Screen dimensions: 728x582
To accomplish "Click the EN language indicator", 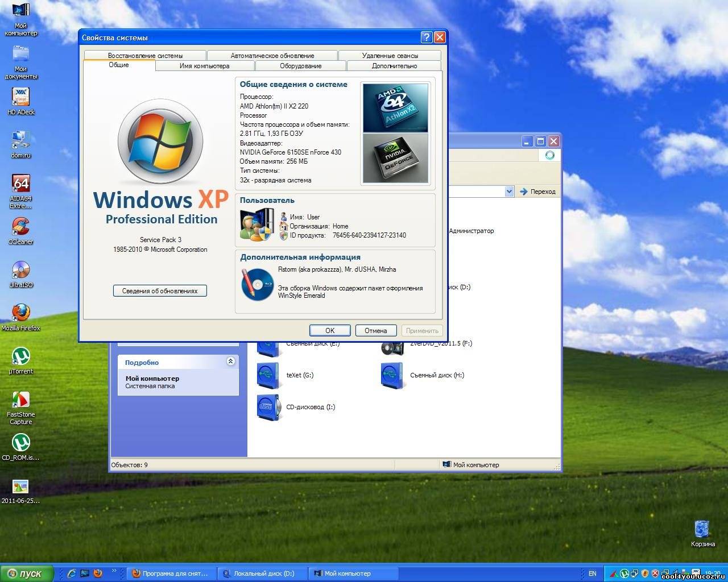I will [593, 573].
